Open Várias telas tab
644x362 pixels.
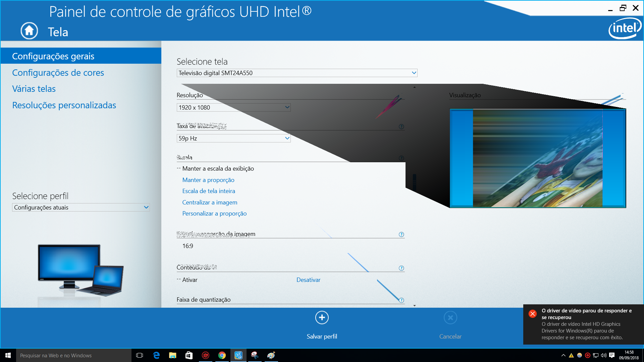(34, 89)
